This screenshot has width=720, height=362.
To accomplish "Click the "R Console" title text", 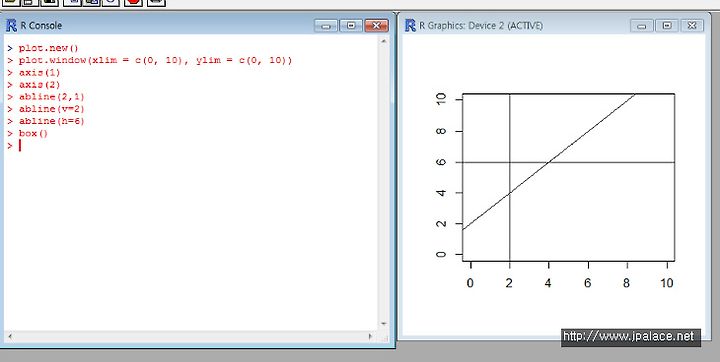I will (x=41, y=26).
